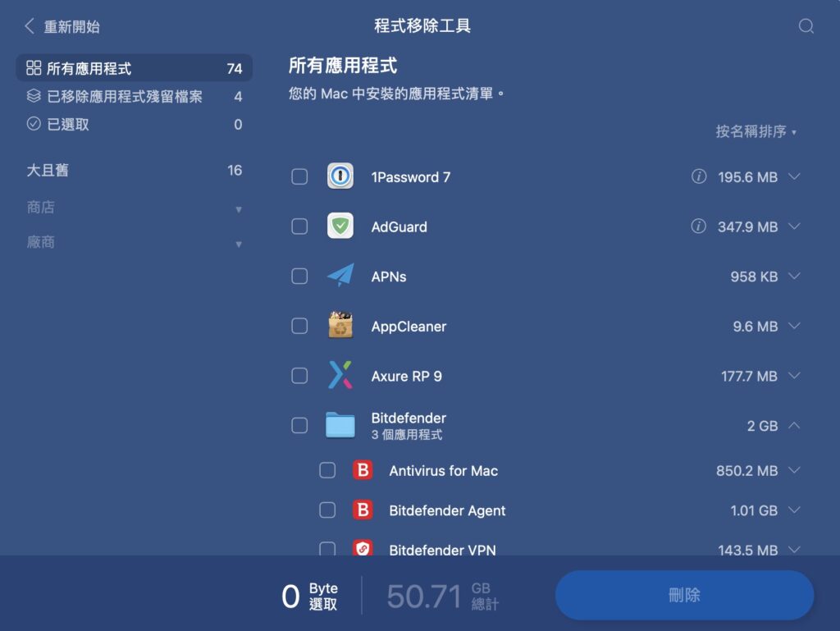Click the back chevron next to 重新開始
This screenshot has width=840, height=631.
pyautogui.click(x=30, y=25)
